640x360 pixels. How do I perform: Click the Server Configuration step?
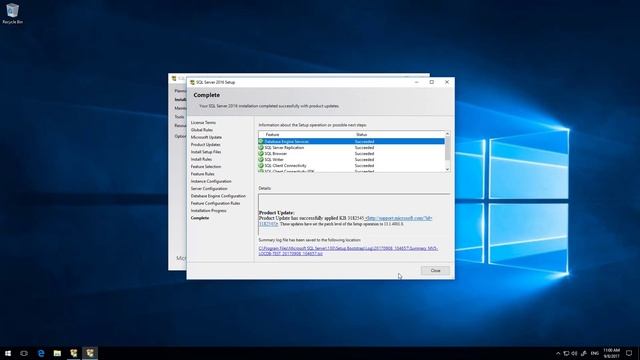coord(209,189)
